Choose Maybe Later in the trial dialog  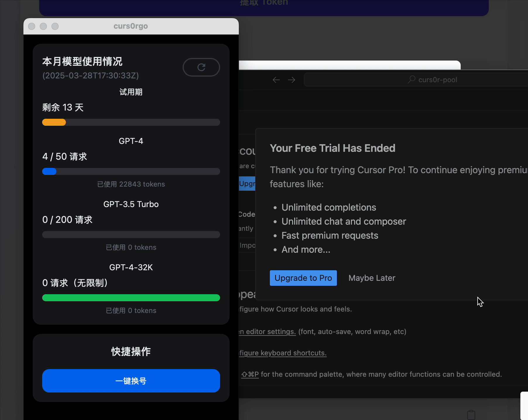coord(372,278)
